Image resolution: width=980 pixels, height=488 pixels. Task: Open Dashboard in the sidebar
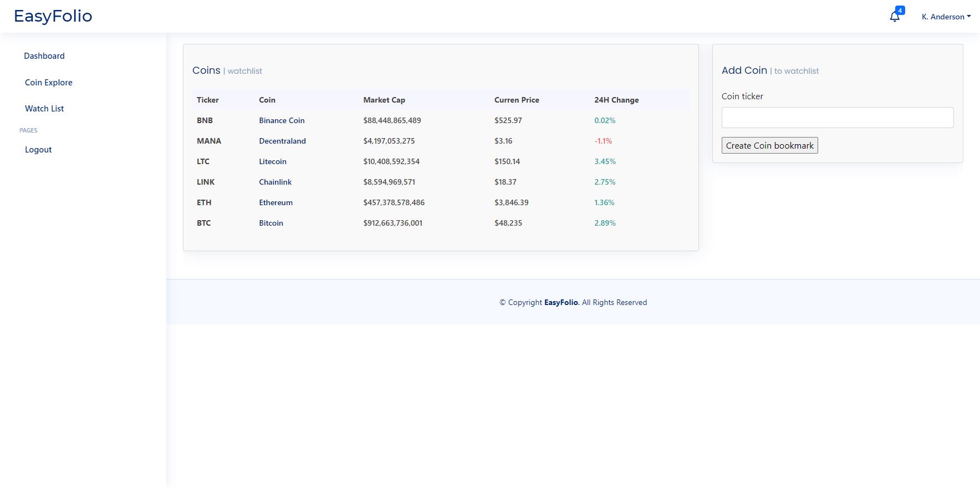coord(44,56)
